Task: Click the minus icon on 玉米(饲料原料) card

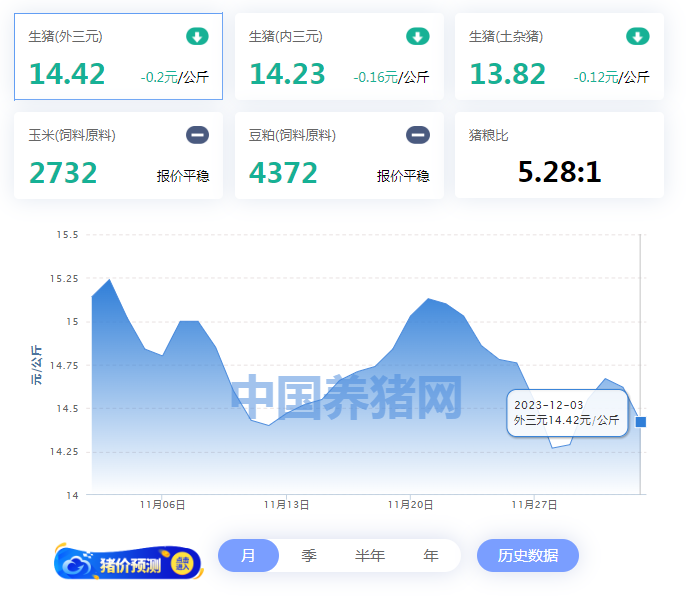Action: tap(197, 135)
